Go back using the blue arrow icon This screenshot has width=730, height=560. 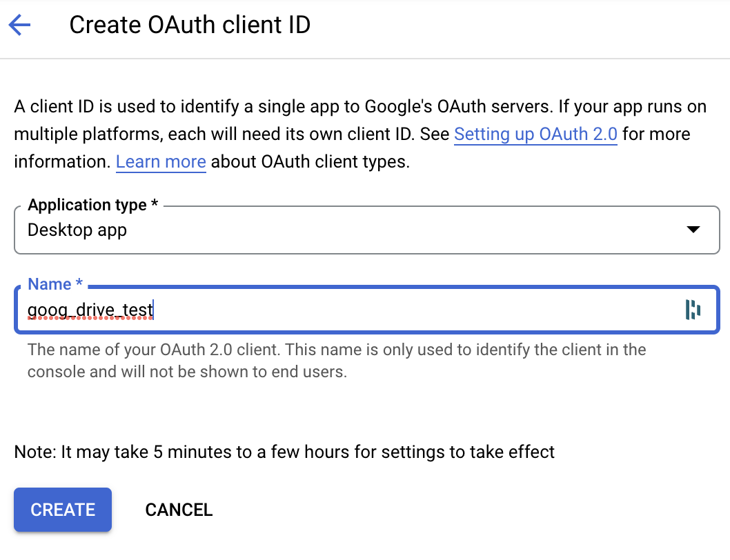19,25
